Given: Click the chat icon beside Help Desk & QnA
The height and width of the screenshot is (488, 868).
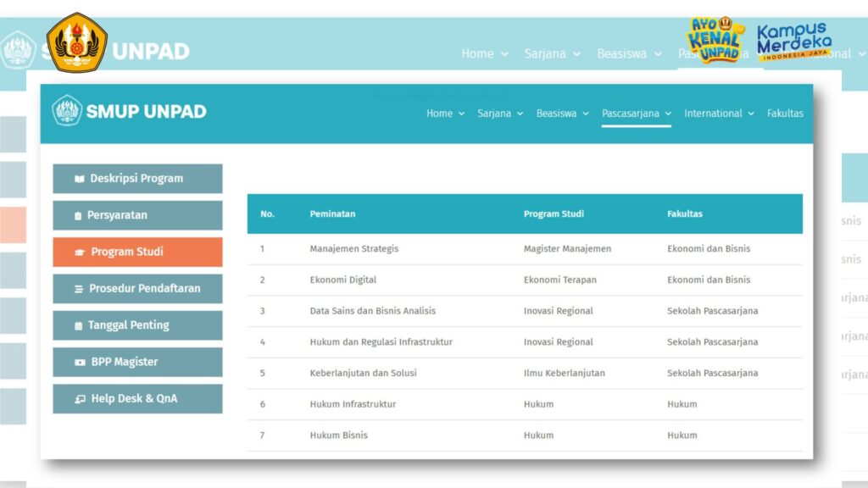Looking at the screenshot, I should 81,399.
